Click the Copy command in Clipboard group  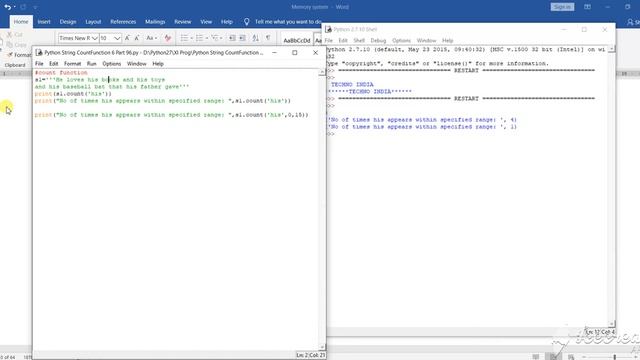point(16,44)
